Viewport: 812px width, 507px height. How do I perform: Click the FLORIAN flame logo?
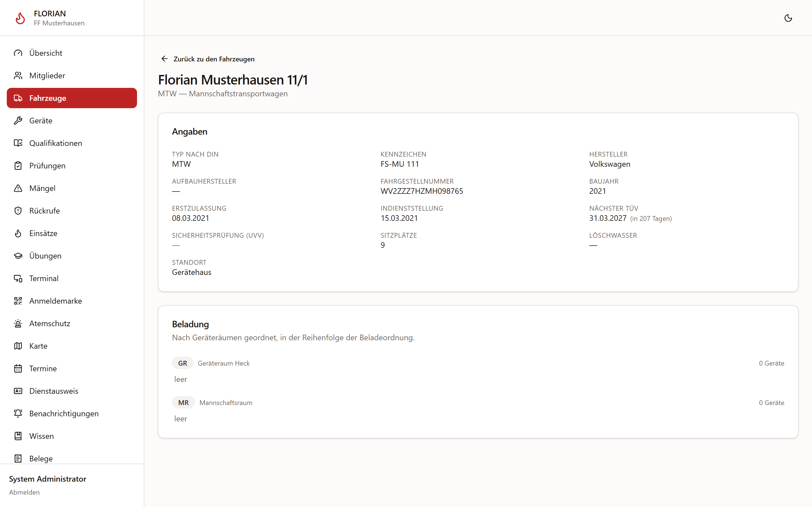coord(20,18)
